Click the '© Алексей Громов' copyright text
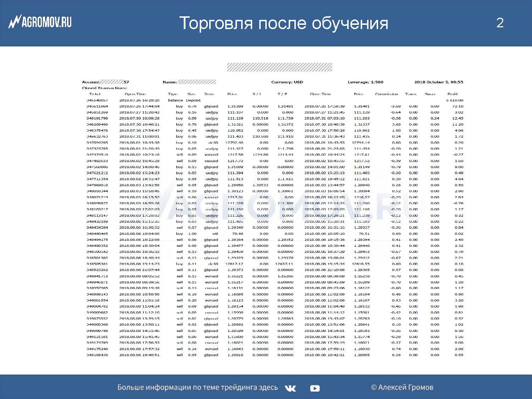This screenshot has height=399, width=532. tap(402, 388)
